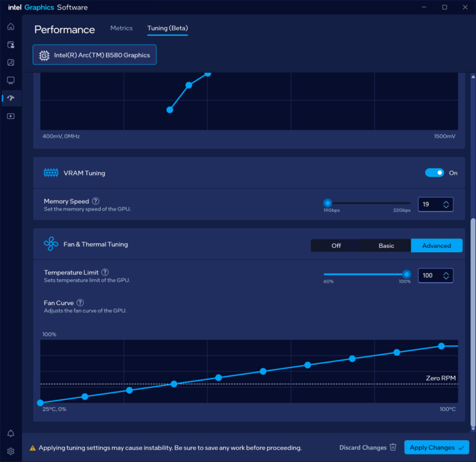Click the Memory Speed help question mark
The width and height of the screenshot is (476, 462).
pyautogui.click(x=96, y=201)
